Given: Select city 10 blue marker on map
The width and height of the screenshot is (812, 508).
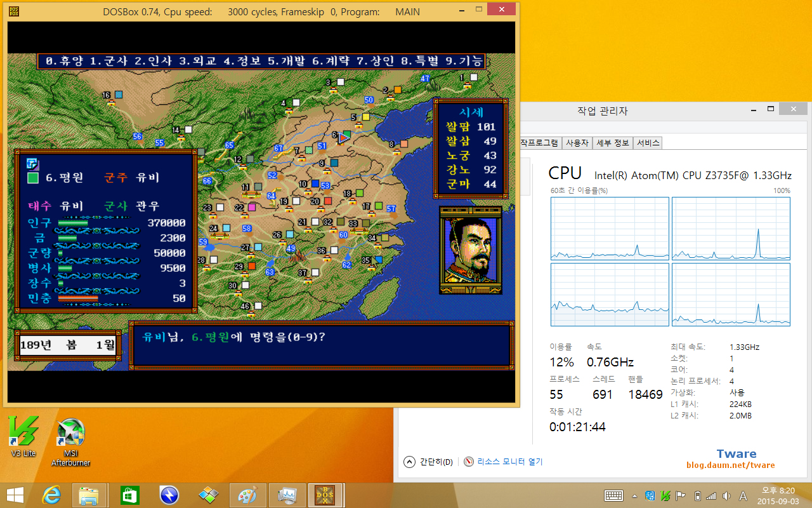Looking at the screenshot, I should click(x=315, y=184).
